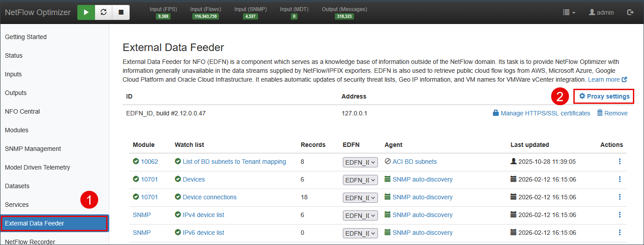Open Proxy settings
Viewport: 644px width, 245px height.
604,96
